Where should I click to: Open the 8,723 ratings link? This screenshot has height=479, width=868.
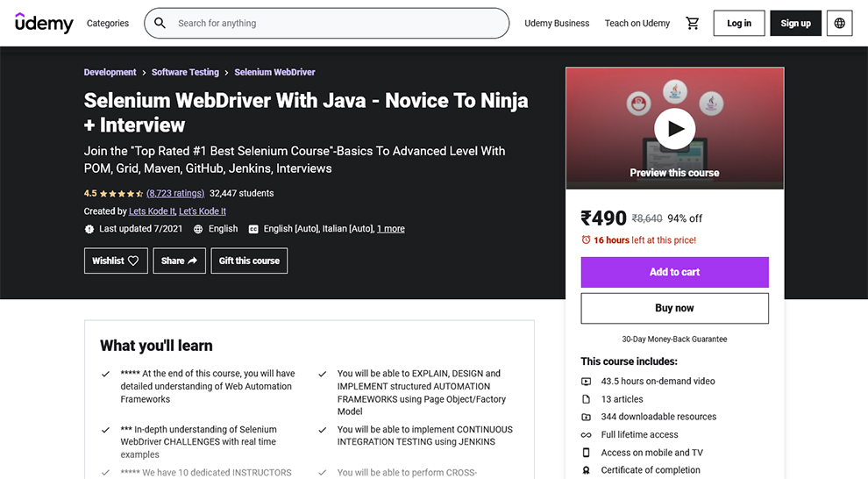point(175,193)
